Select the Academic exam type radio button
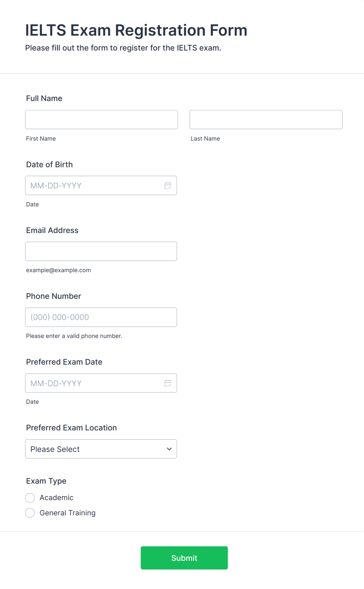The height and width of the screenshot is (589, 364). pyautogui.click(x=30, y=498)
